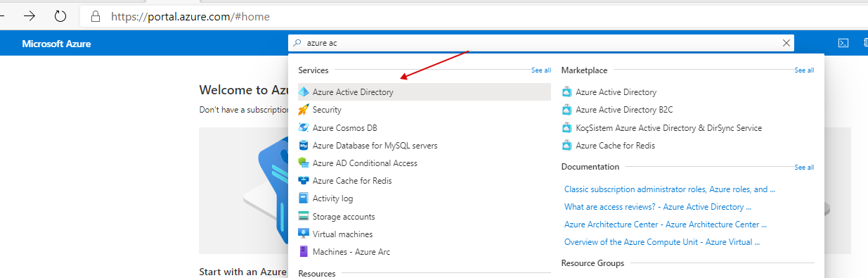868x278 pixels.
Task: Click inside the Azure search field
Action: pos(541,44)
